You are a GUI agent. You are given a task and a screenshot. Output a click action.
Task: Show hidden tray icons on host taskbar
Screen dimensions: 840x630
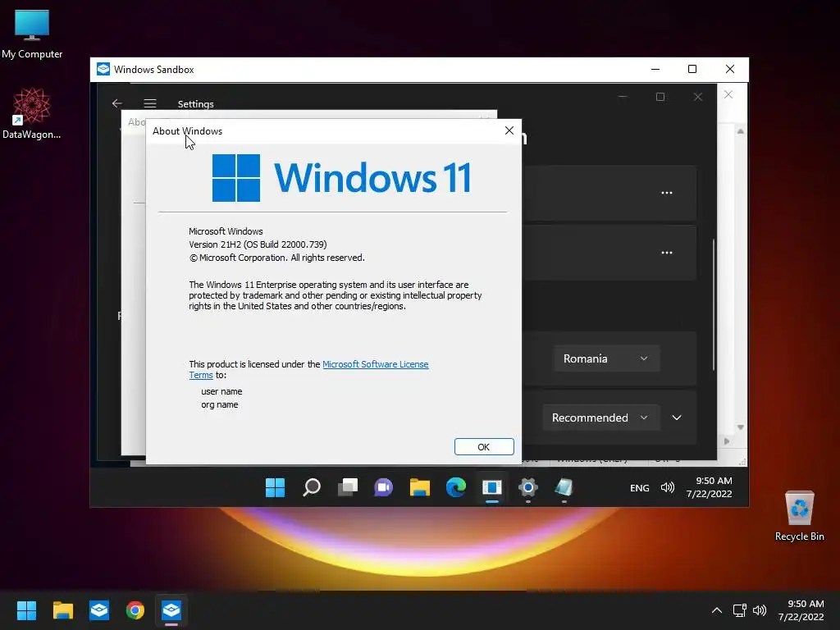tap(717, 610)
